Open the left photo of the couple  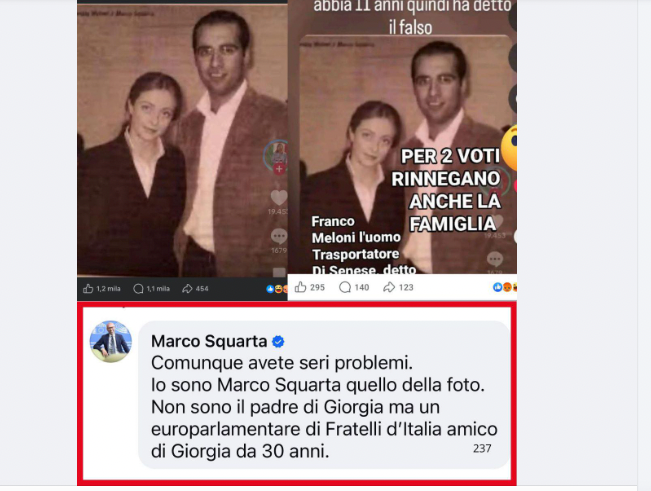pyautogui.click(x=182, y=140)
